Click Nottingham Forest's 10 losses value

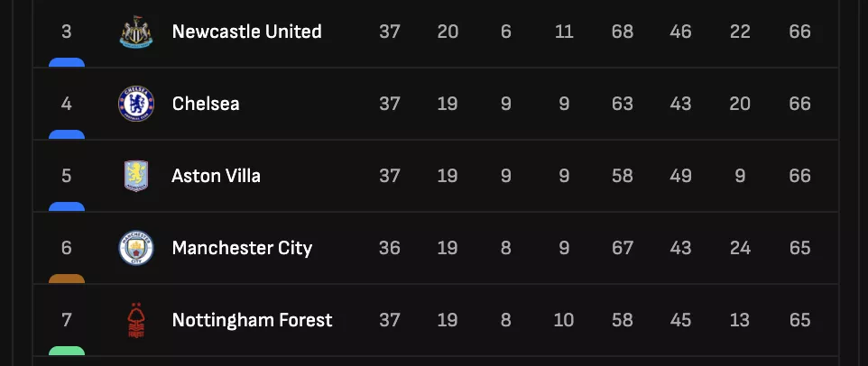click(564, 320)
